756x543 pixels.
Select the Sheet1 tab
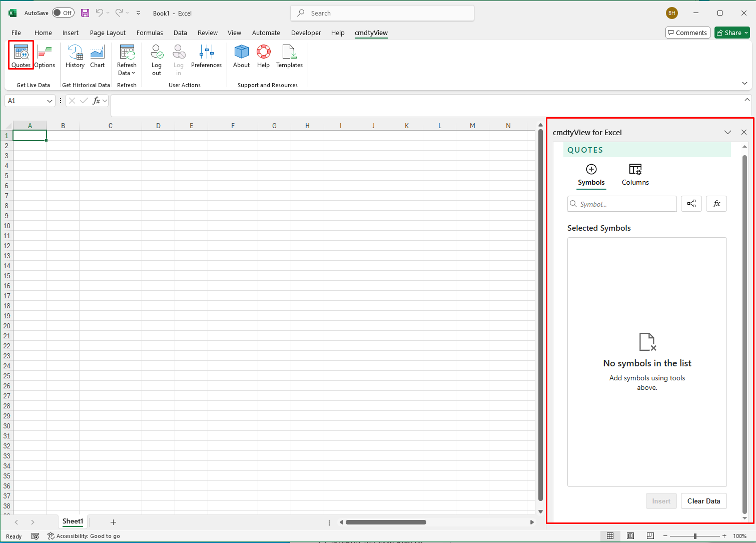73,521
